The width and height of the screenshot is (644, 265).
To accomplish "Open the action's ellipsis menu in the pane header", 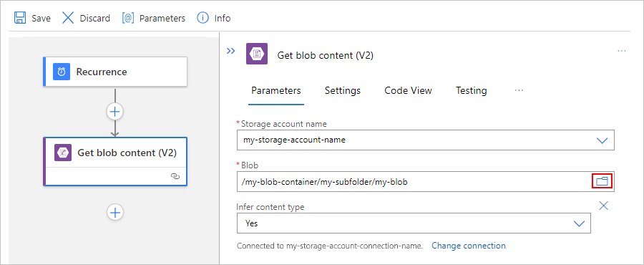I will (x=621, y=51).
